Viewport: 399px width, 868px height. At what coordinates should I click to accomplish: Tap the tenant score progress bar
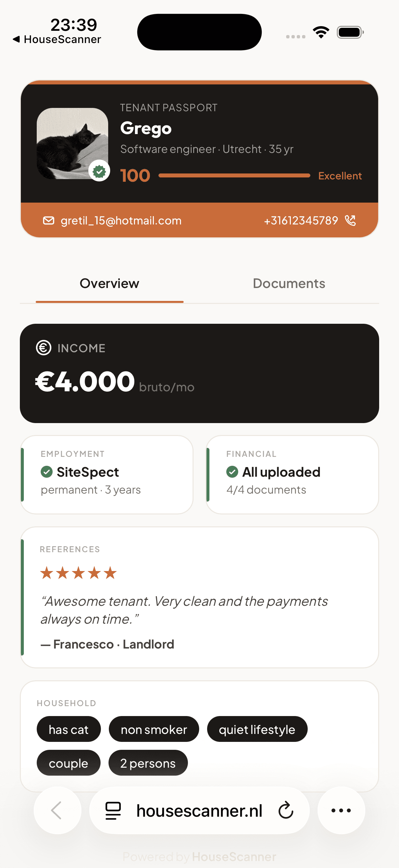click(234, 175)
